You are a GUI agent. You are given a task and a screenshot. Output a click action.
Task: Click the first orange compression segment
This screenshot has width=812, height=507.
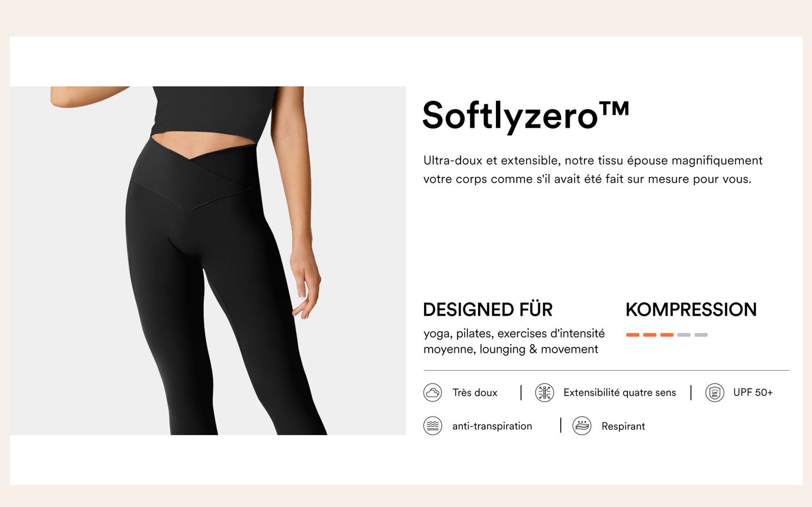[633, 335]
